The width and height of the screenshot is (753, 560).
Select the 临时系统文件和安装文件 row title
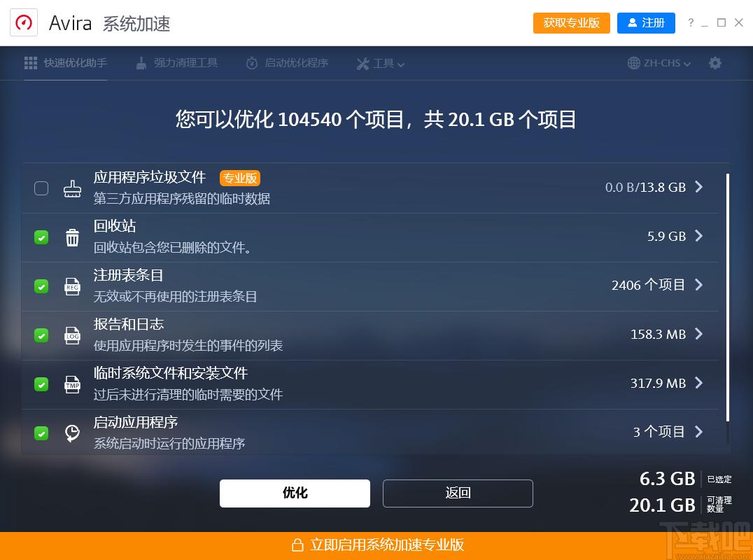(171, 372)
